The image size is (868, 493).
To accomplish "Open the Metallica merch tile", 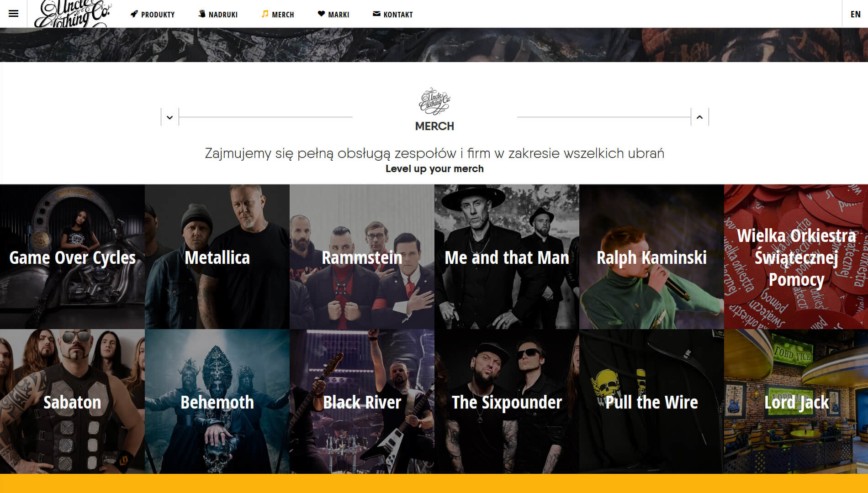I will click(217, 257).
